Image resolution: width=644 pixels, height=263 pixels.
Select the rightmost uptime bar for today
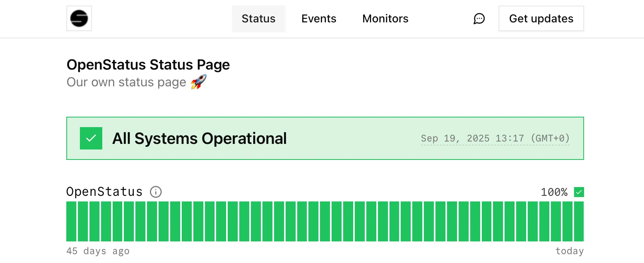[579, 221]
